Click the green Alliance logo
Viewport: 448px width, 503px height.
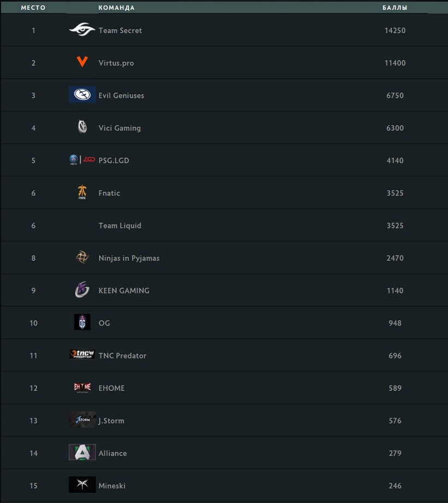click(x=82, y=452)
